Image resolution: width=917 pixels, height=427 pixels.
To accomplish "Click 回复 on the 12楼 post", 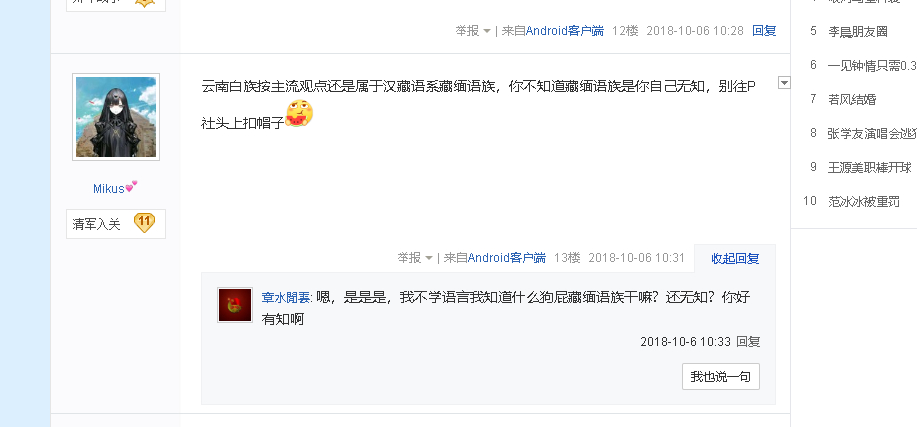I will tap(764, 31).
